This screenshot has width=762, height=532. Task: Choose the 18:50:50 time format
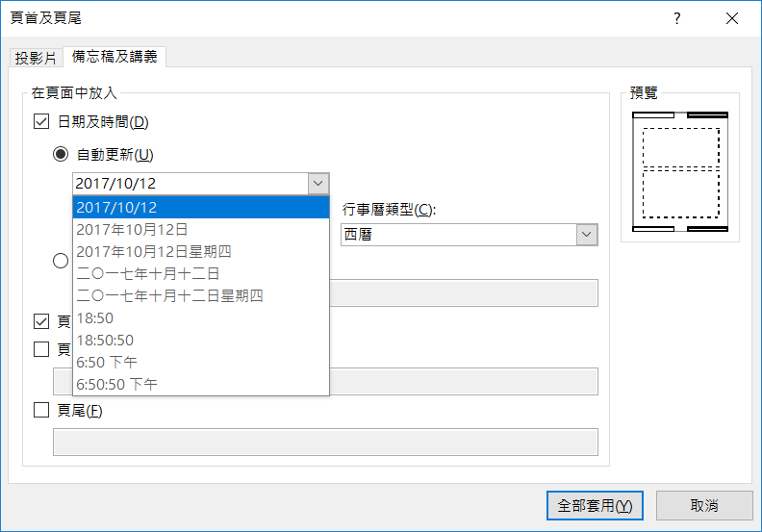(x=105, y=340)
